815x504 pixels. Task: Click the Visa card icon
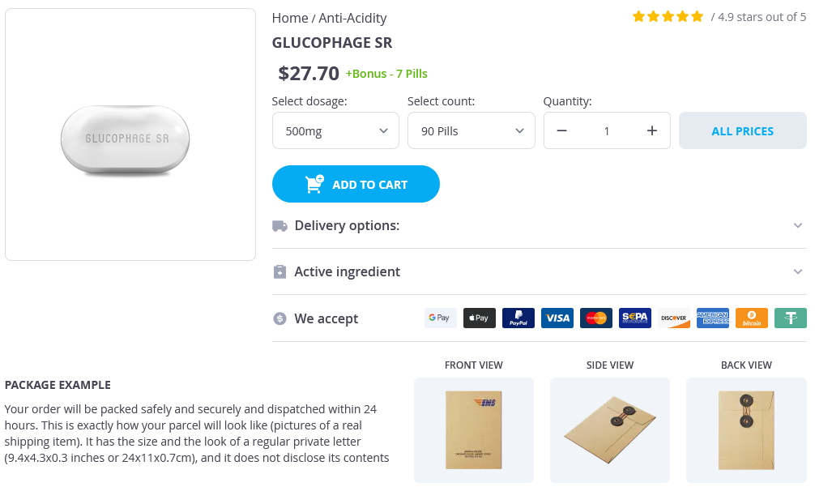pyautogui.click(x=557, y=318)
